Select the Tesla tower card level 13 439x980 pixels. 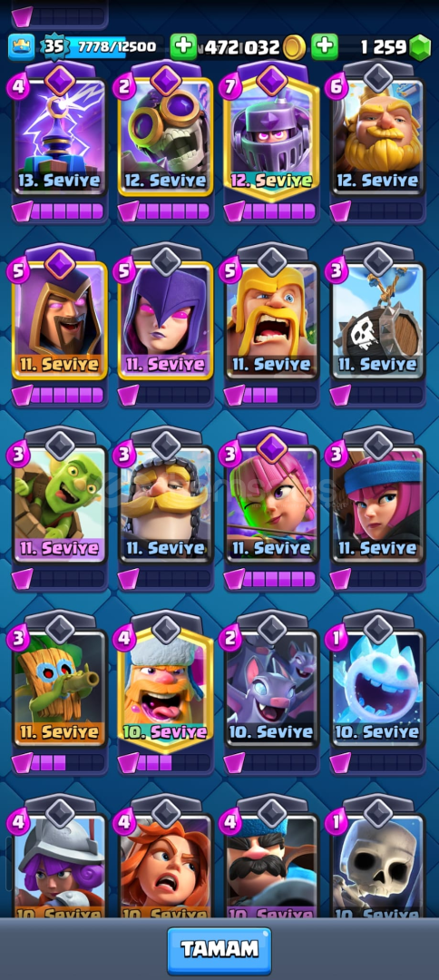60,136
